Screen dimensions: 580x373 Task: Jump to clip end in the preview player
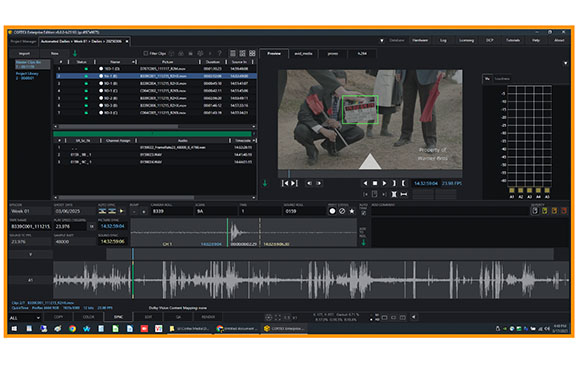[294, 183]
